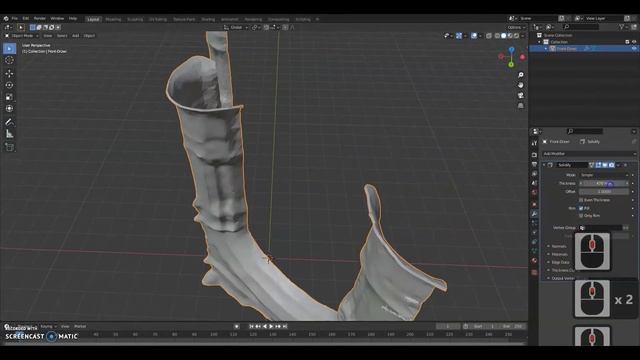Choose the Move tool
The height and width of the screenshot is (360, 640).
pos(9,73)
